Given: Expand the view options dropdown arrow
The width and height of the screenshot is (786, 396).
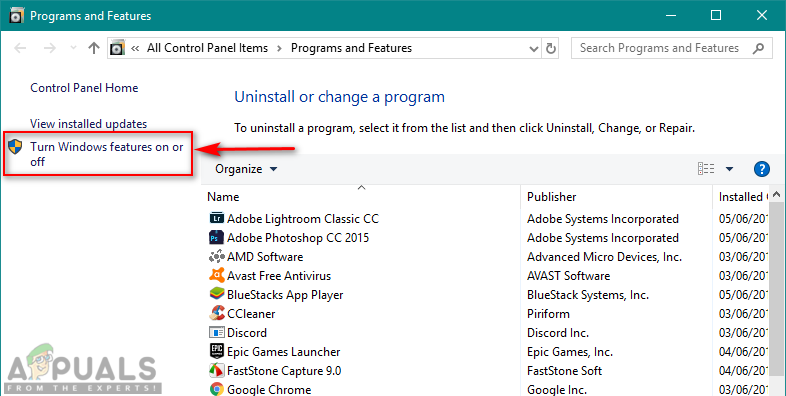Looking at the screenshot, I should tap(729, 169).
